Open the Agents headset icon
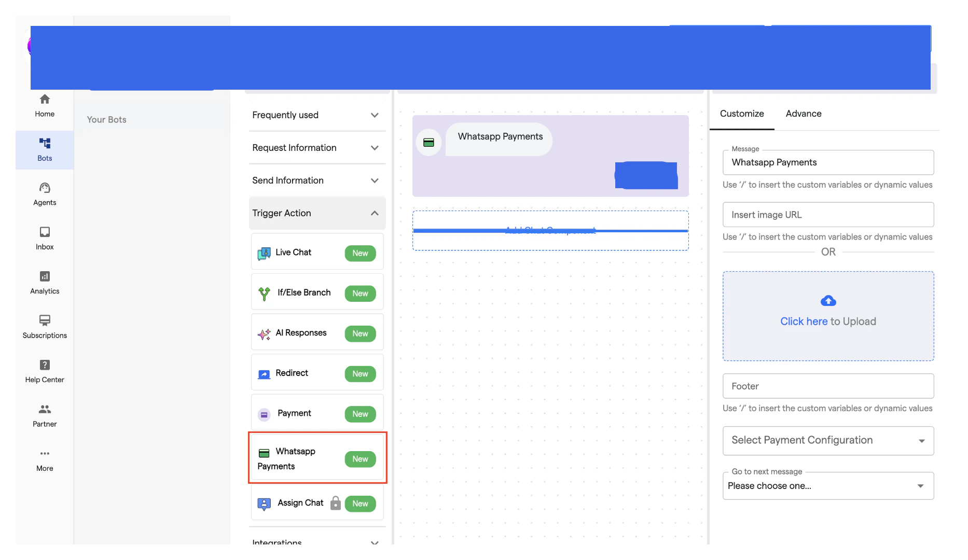Screen dimensions: 968x560 (45, 188)
